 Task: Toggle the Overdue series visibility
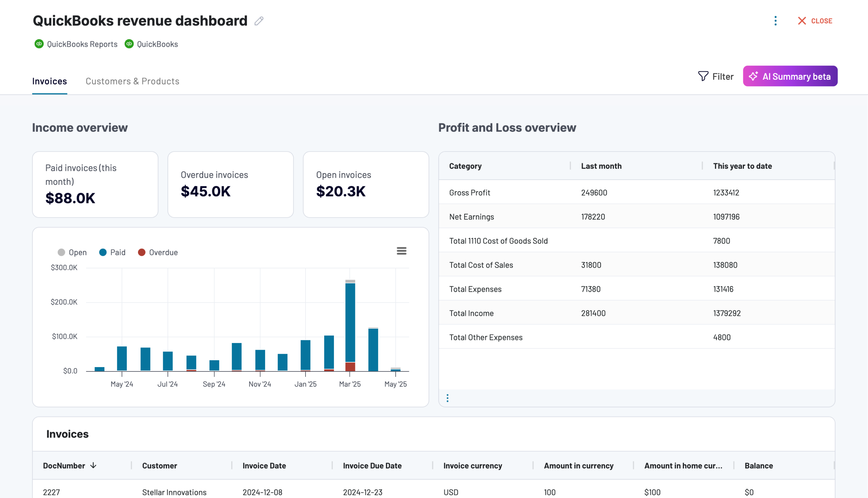pyautogui.click(x=158, y=252)
